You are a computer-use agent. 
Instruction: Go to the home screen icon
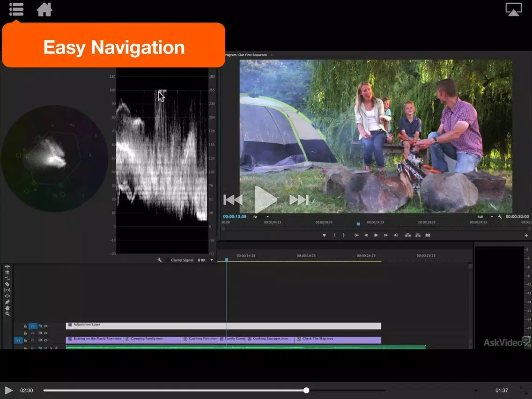[x=44, y=9]
